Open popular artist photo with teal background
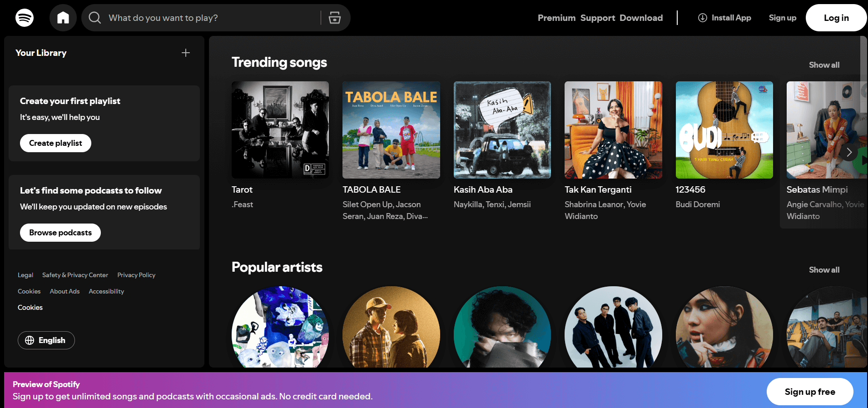The image size is (868, 408). [502, 327]
